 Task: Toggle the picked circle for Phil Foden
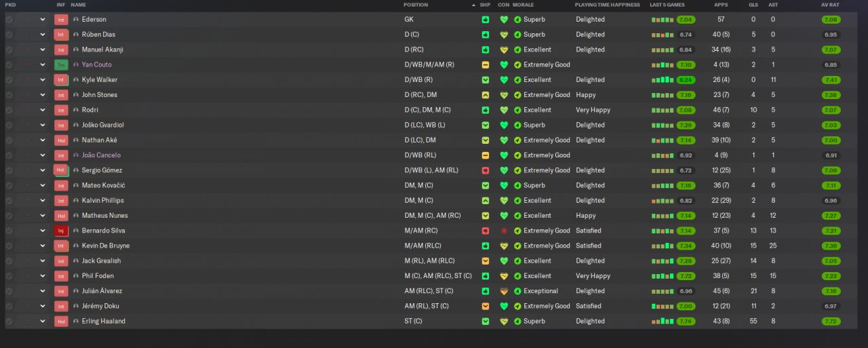coord(9,276)
